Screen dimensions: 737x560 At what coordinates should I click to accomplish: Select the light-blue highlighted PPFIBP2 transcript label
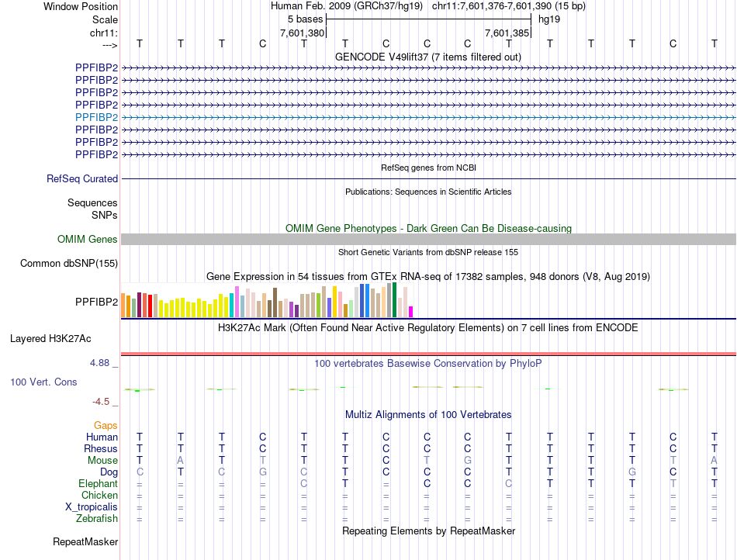point(96,117)
